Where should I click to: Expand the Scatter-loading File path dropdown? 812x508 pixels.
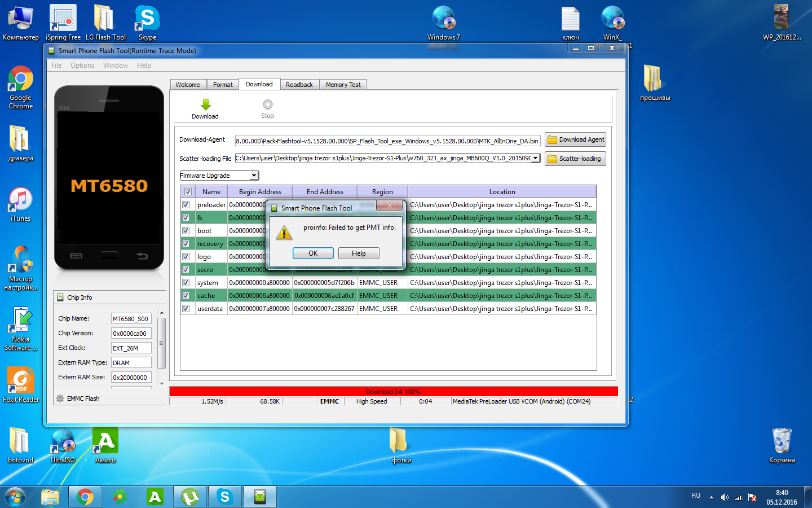point(535,159)
